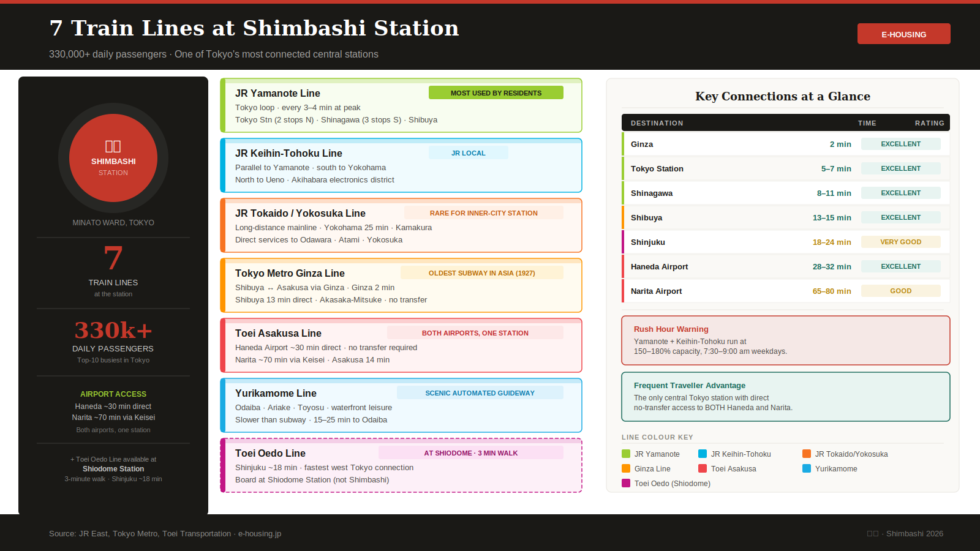980x551 pixels.
Task: Click the Rush Hour Warning heading
Action: point(671,329)
